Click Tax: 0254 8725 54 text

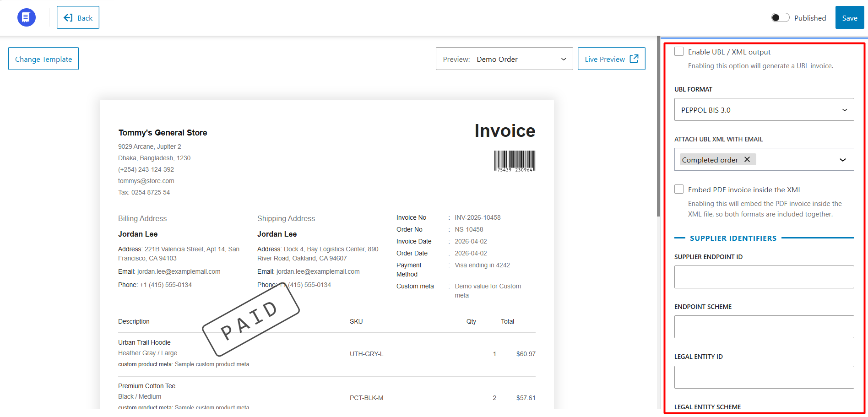pyautogui.click(x=144, y=192)
